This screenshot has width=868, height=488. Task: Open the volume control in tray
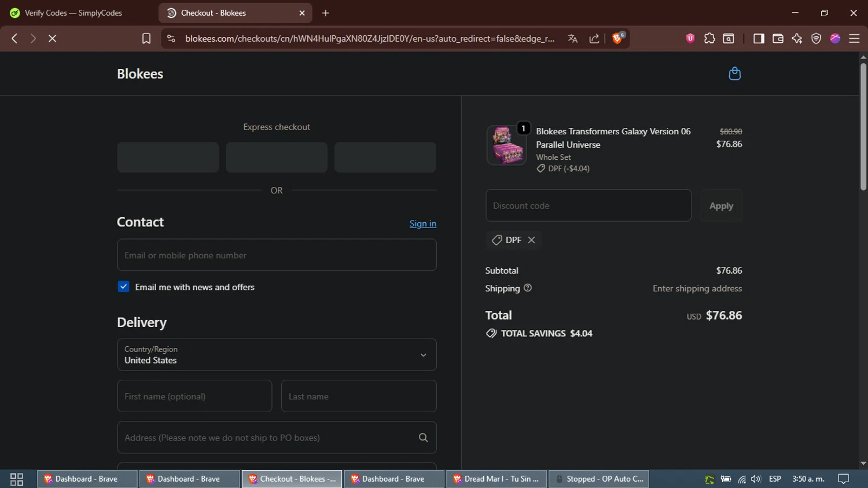point(756,479)
